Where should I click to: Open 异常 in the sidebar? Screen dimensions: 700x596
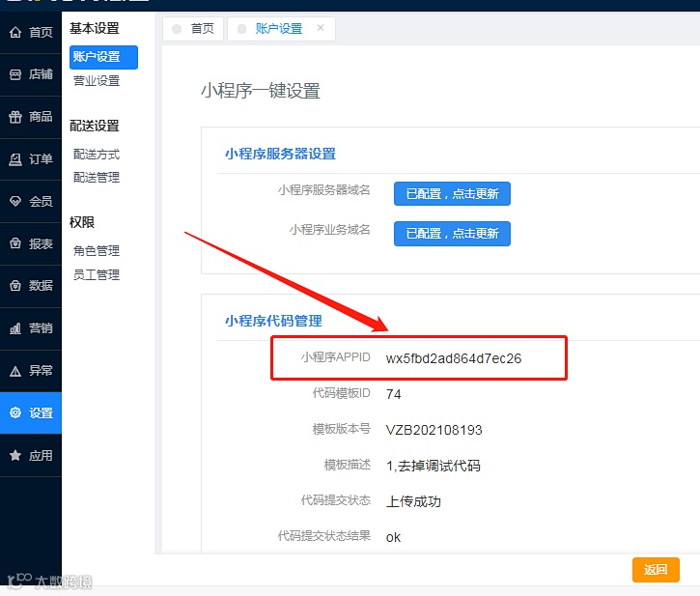(x=31, y=371)
